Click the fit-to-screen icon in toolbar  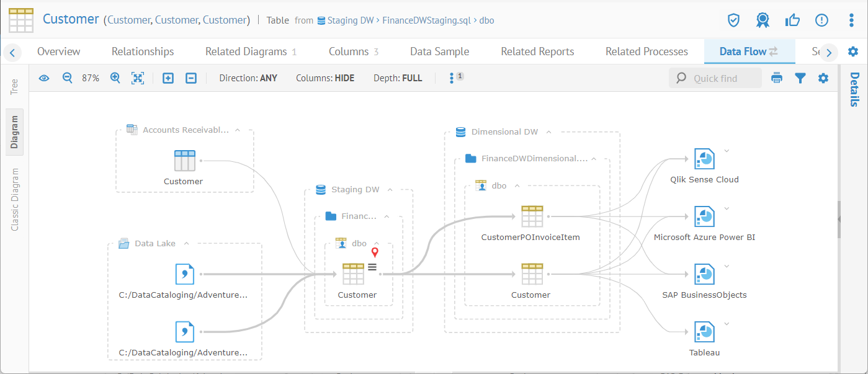coord(138,78)
